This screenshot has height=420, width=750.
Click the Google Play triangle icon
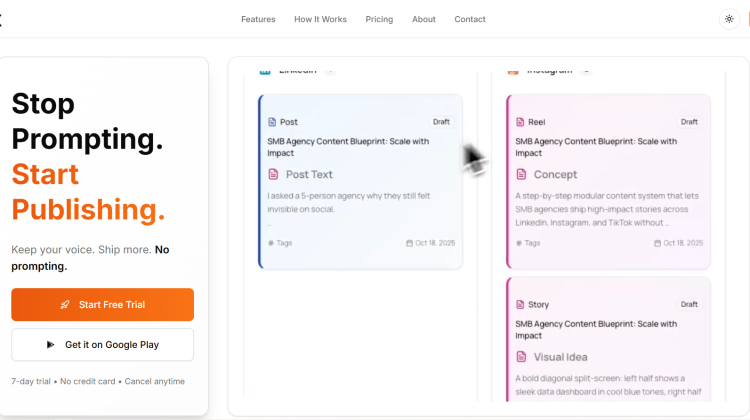click(x=50, y=344)
